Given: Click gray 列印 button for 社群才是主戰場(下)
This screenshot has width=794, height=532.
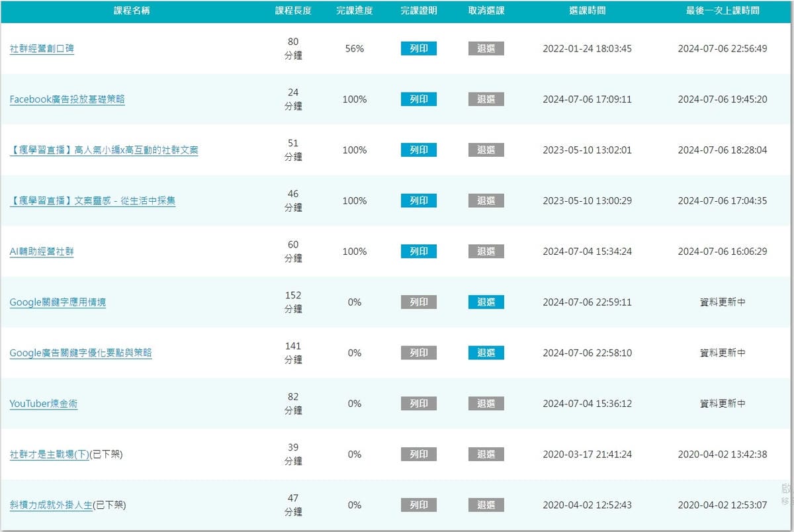Looking at the screenshot, I should click(x=419, y=455).
